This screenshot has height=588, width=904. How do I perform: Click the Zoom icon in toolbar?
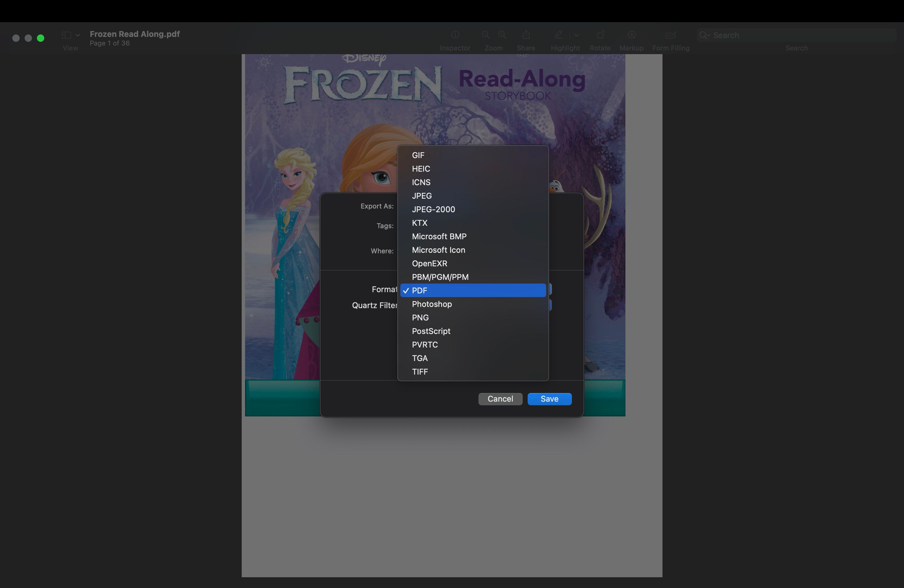[494, 34]
